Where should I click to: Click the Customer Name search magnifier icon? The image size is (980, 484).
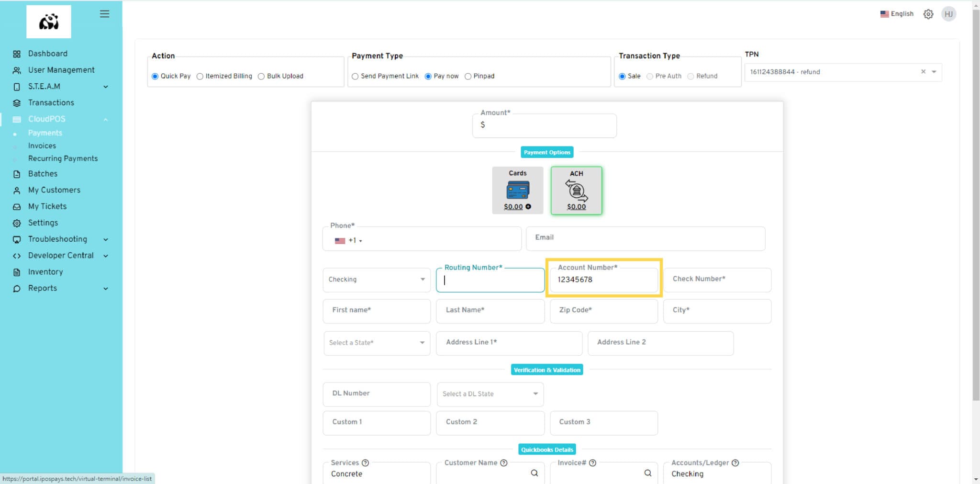(x=535, y=473)
